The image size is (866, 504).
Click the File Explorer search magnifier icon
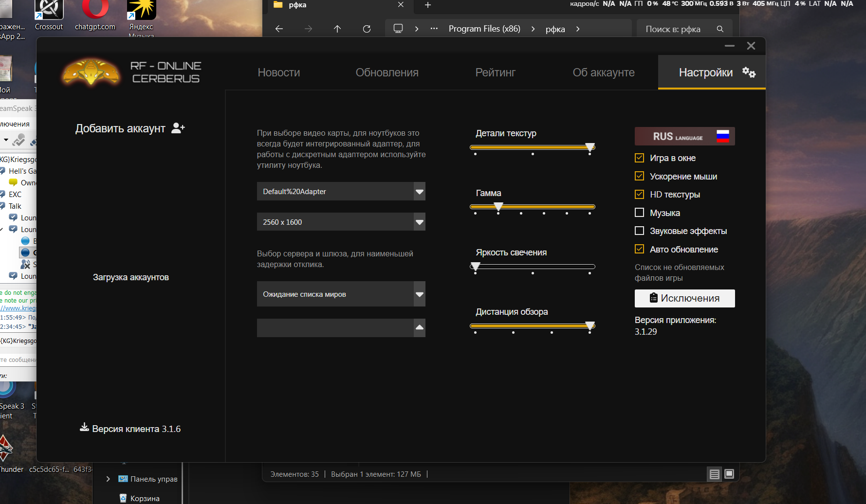720,29
